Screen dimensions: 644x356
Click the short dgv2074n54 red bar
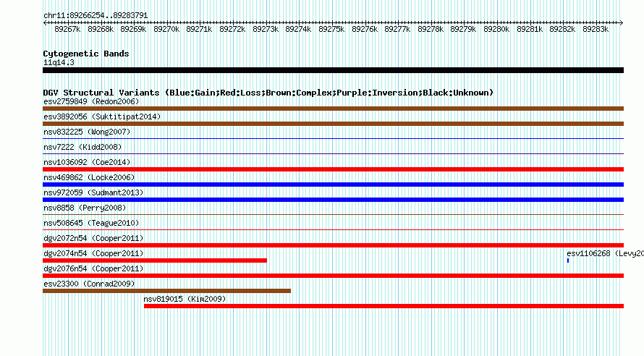[155, 260]
